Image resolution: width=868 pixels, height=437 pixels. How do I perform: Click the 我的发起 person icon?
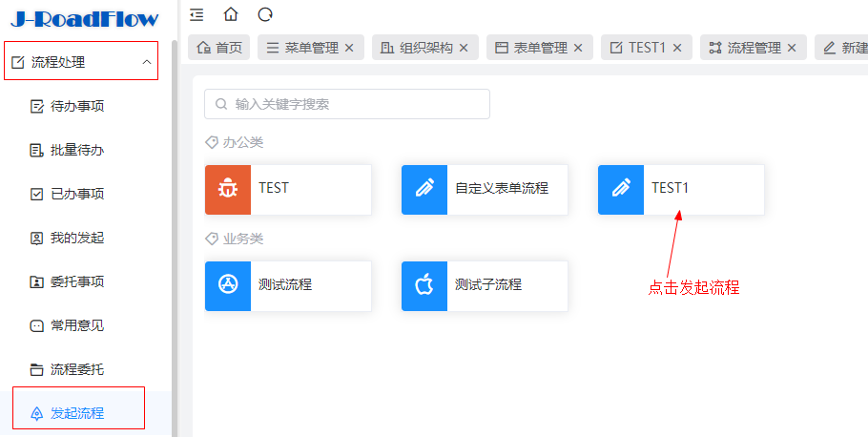tap(36, 239)
